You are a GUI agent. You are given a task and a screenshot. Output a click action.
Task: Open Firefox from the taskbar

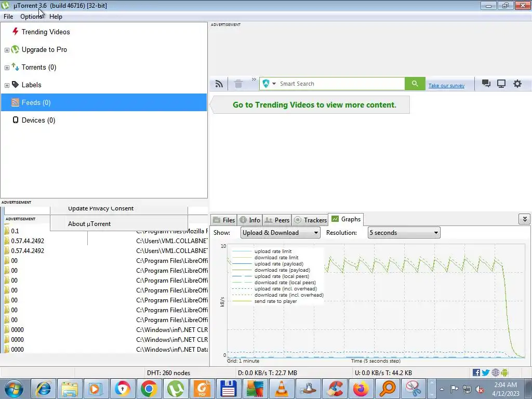361,389
